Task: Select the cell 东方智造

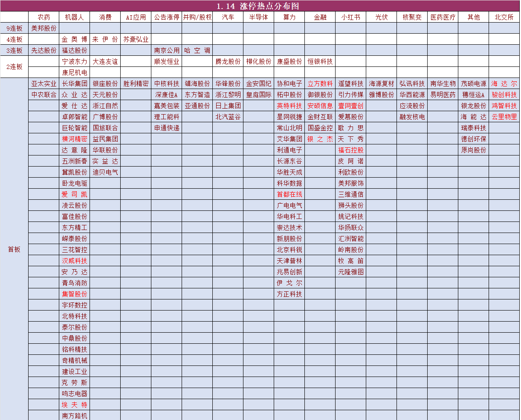Action: coord(197,95)
